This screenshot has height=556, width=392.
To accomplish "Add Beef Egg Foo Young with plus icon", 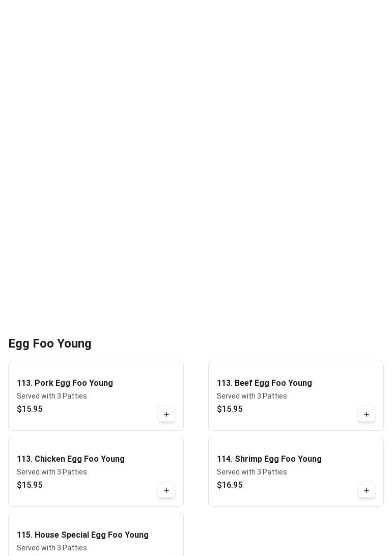I will tap(367, 414).
